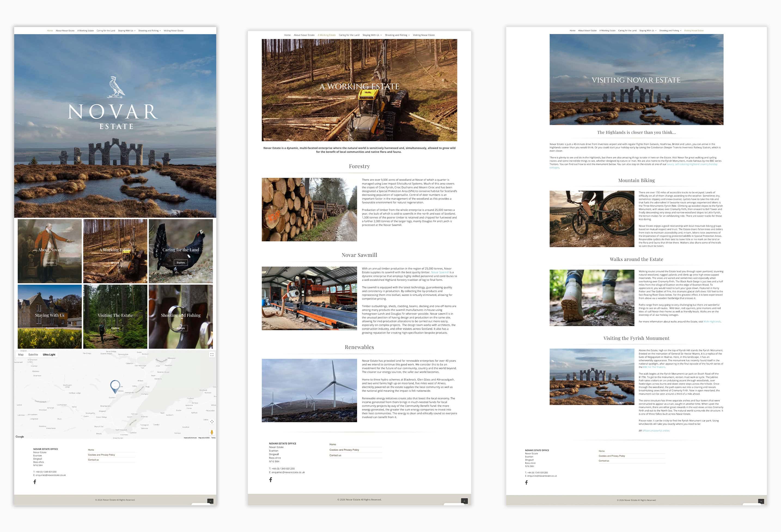This screenshot has width=781, height=532.
Task: Open the Staying With Us house tile
Action: [x=50, y=317]
